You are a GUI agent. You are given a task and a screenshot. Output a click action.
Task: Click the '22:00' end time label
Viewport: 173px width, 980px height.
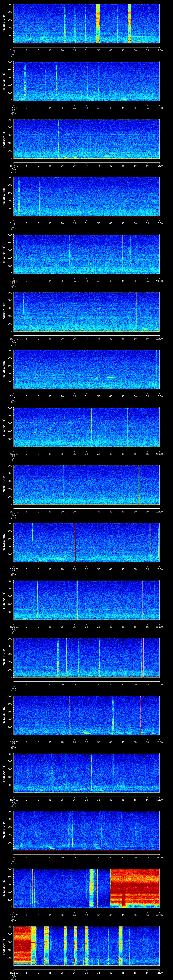159,339
